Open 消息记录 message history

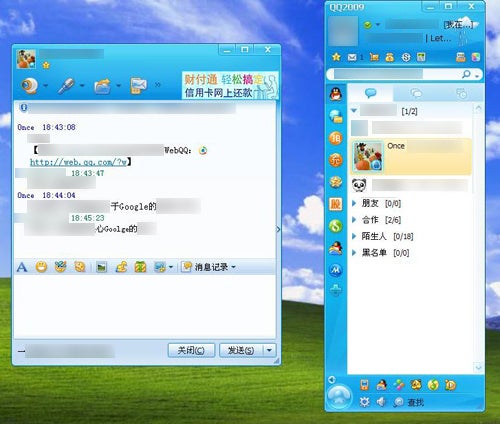[x=205, y=267]
